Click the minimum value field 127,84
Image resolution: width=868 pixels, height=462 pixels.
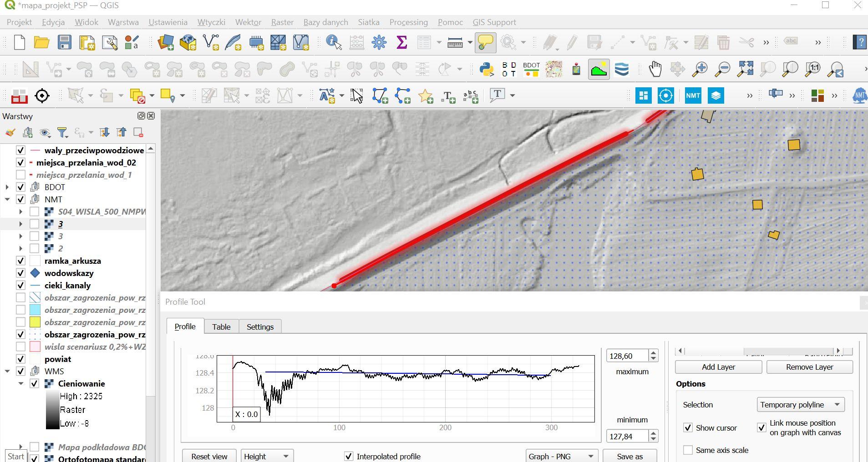[x=627, y=436]
